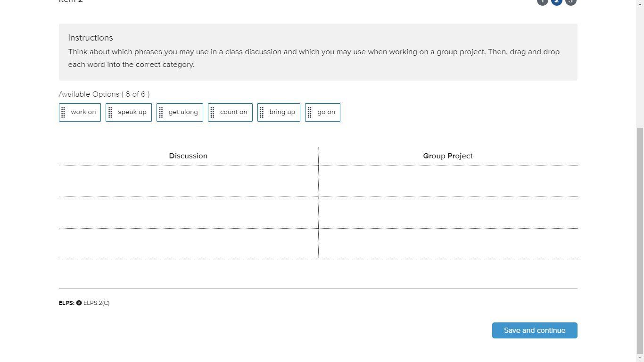The image size is (644, 362).
Task: Click the current item 2 page indicator
Action: (x=556, y=1)
